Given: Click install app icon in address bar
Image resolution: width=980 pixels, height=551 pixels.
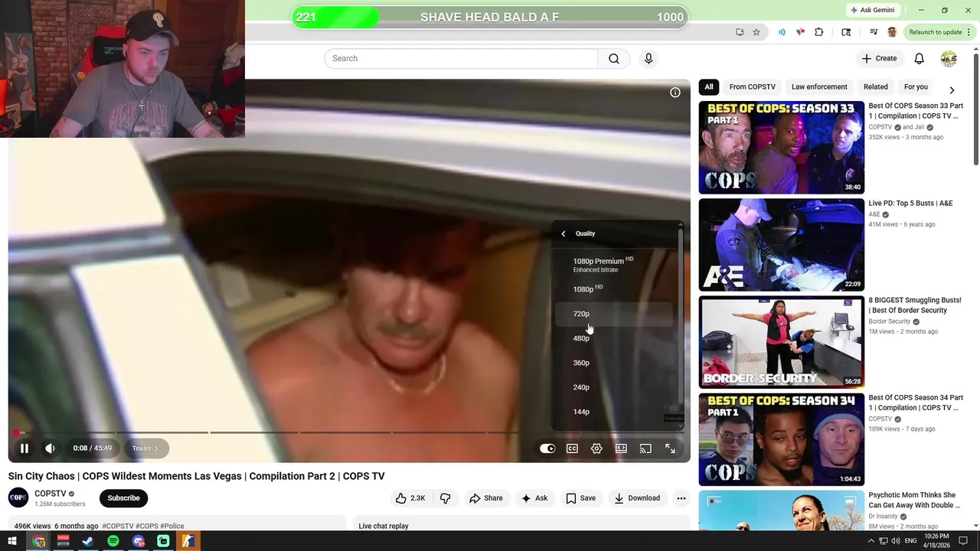Looking at the screenshot, I should pos(740,32).
